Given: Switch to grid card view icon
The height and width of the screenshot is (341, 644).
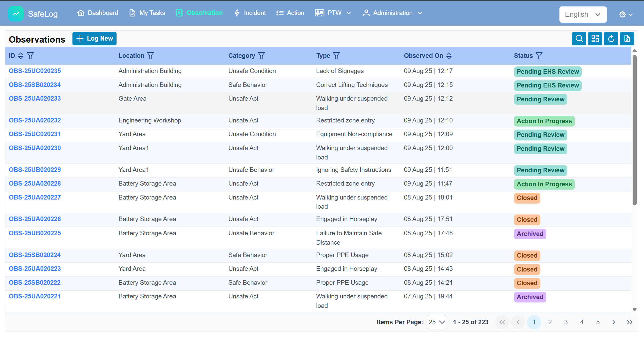Looking at the screenshot, I should pyautogui.click(x=595, y=39).
